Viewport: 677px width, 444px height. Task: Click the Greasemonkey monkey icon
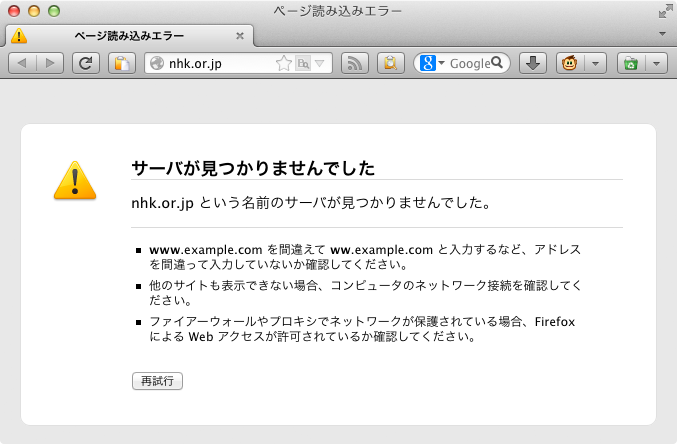click(x=570, y=63)
